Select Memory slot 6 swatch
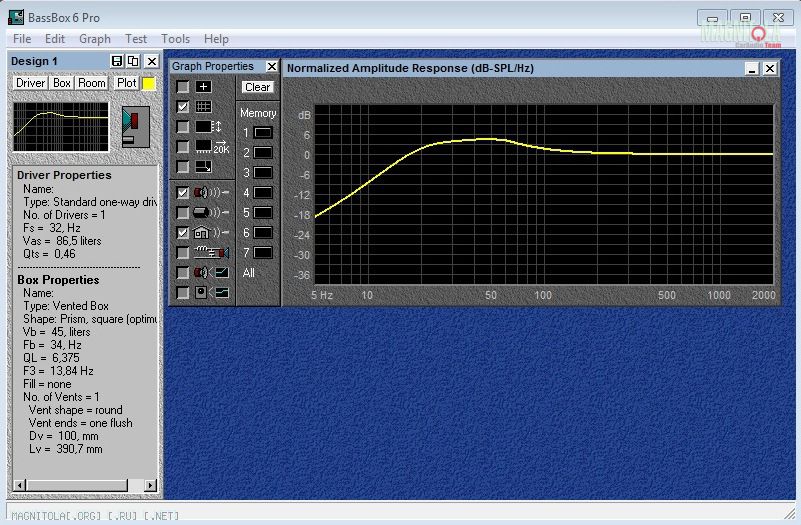This screenshot has width=801, height=525. pyautogui.click(x=263, y=232)
